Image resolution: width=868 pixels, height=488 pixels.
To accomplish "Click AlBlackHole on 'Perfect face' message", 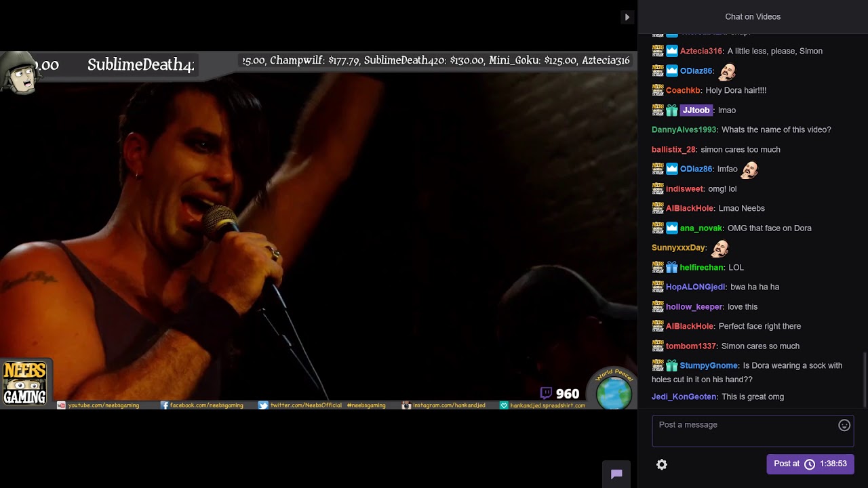I will pyautogui.click(x=690, y=326).
